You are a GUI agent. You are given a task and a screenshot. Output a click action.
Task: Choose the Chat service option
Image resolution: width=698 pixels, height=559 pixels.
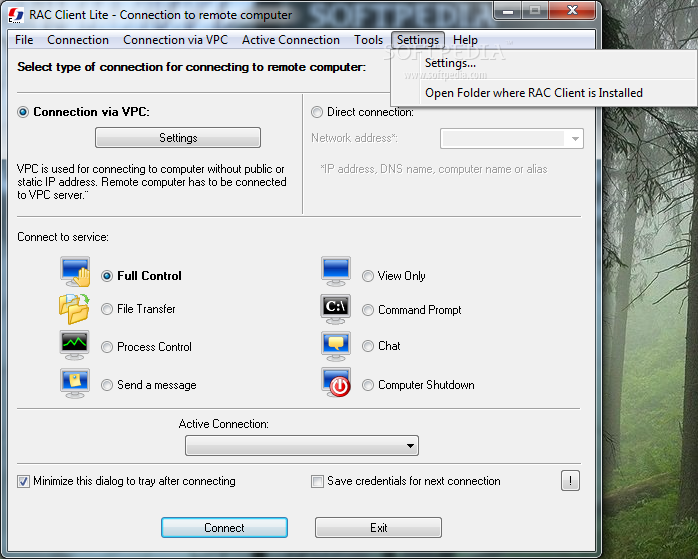click(x=368, y=346)
